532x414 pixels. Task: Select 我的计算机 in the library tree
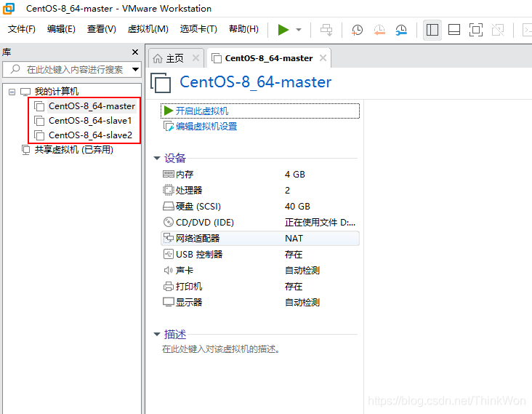[56, 92]
